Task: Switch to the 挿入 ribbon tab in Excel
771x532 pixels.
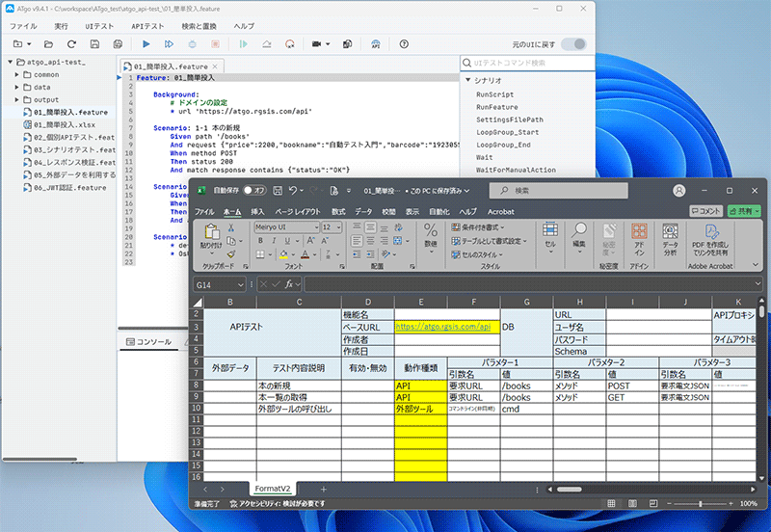Action: (x=257, y=211)
